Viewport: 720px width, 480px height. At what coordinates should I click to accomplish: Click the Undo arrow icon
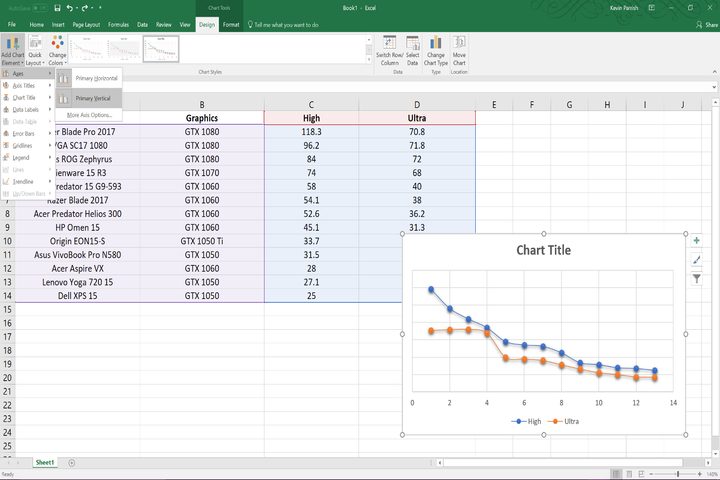(69, 8)
